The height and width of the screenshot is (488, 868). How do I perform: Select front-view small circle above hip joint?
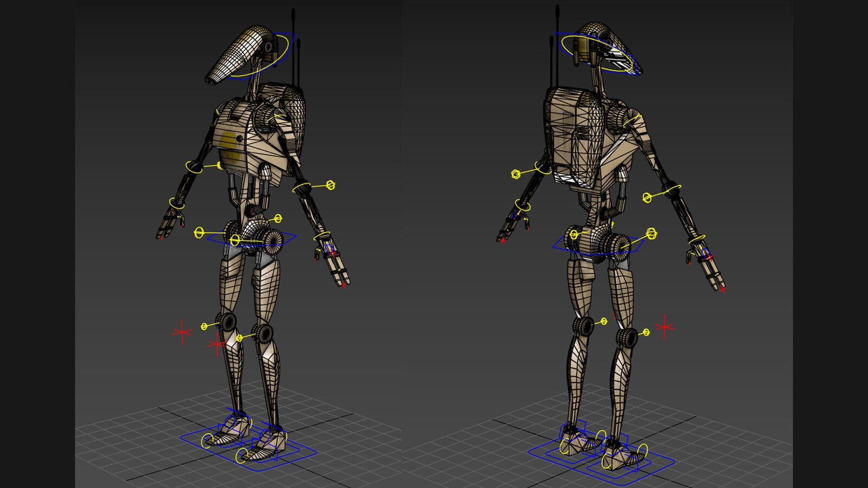pos(278,219)
